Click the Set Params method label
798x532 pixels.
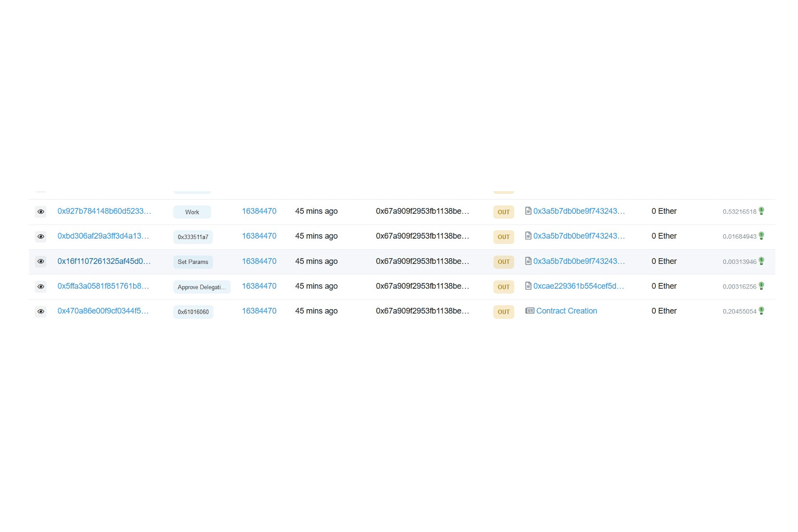(193, 262)
